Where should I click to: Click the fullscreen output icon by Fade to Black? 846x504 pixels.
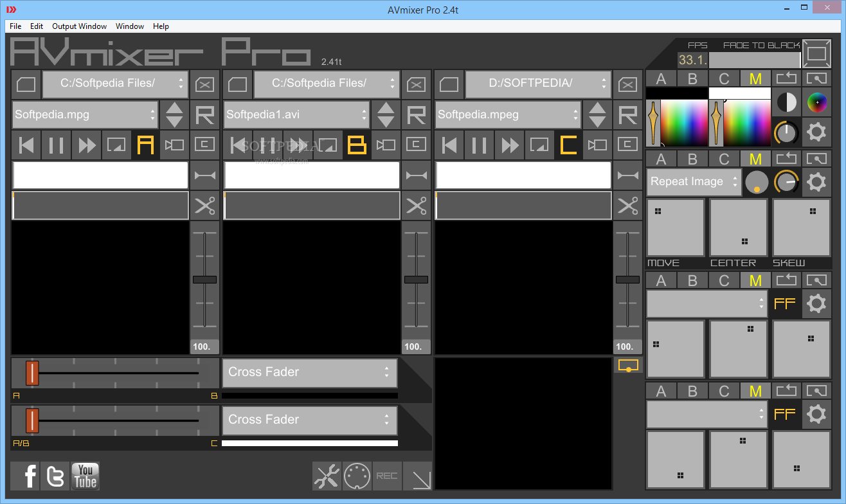pos(816,54)
